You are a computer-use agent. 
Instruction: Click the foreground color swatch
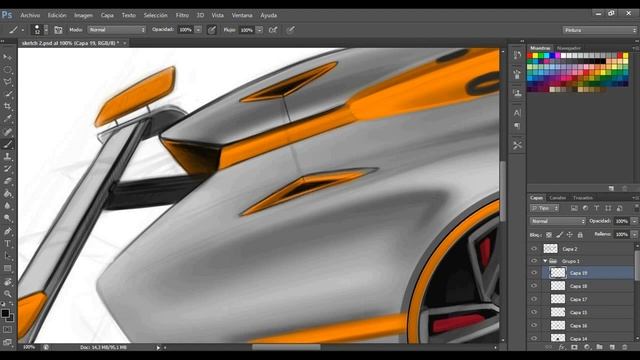(5, 313)
